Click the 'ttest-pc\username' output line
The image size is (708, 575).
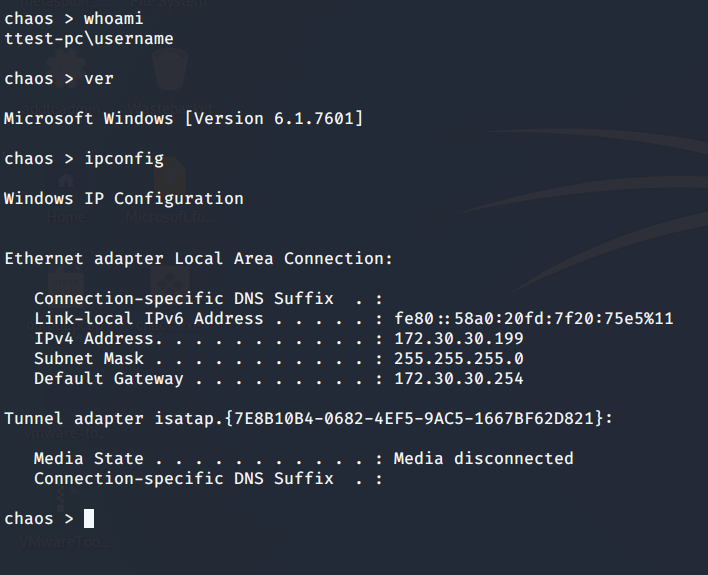pos(88,39)
